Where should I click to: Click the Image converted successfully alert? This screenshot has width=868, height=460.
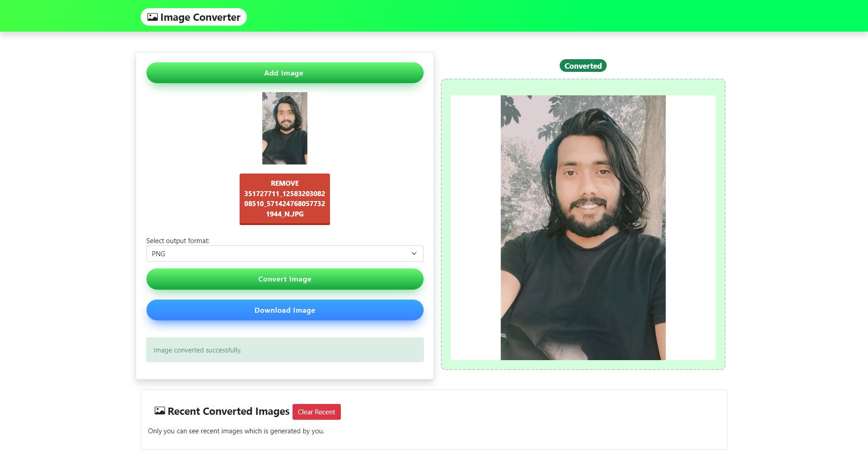pos(285,350)
